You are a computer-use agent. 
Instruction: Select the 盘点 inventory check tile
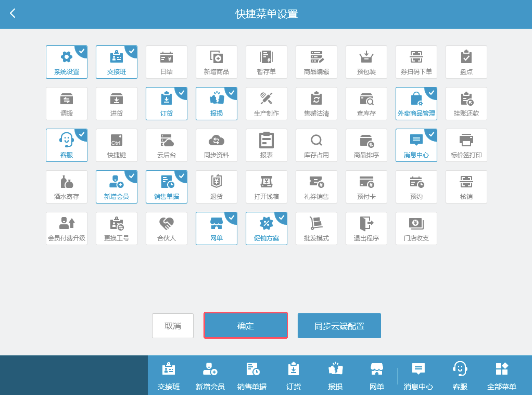[x=466, y=62]
